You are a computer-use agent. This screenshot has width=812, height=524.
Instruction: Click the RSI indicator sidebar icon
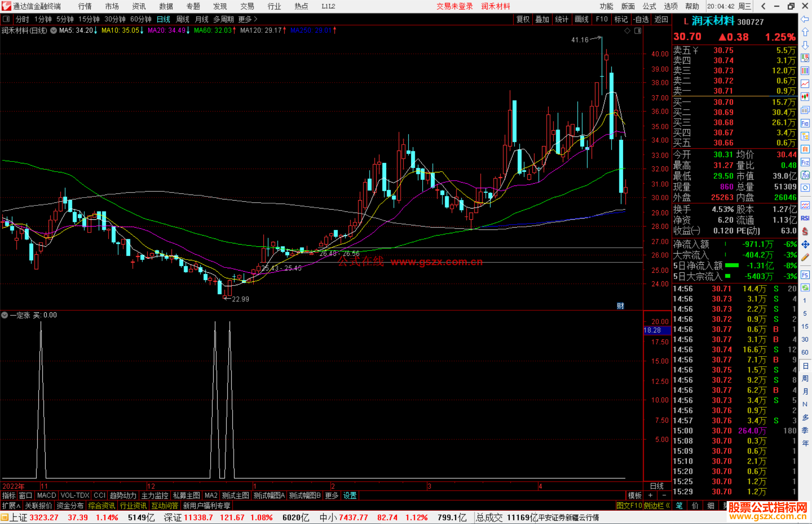(x=805, y=218)
